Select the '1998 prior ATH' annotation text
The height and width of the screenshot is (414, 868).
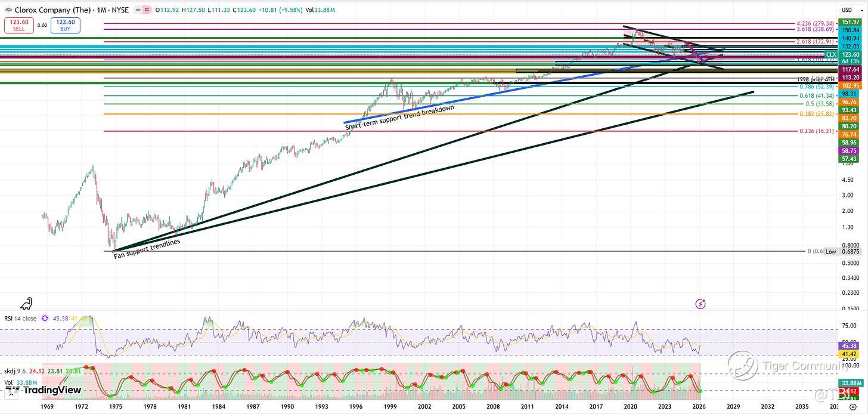click(816, 79)
